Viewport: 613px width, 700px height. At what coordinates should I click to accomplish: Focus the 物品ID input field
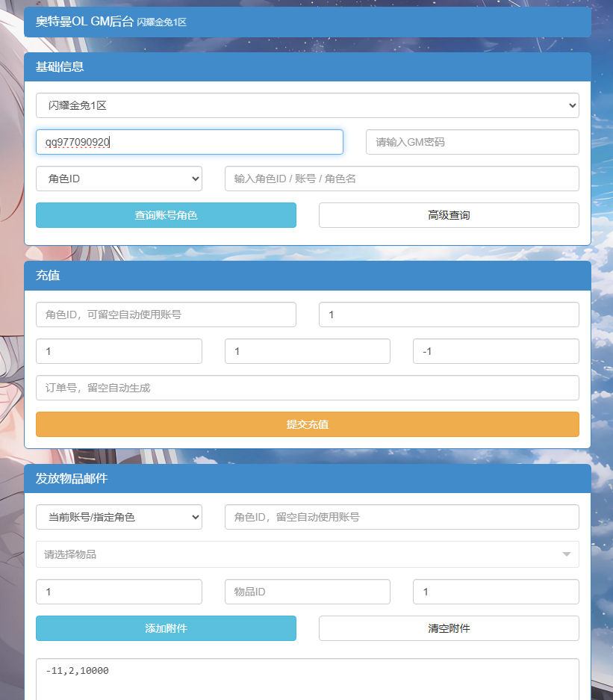tap(308, 592)
